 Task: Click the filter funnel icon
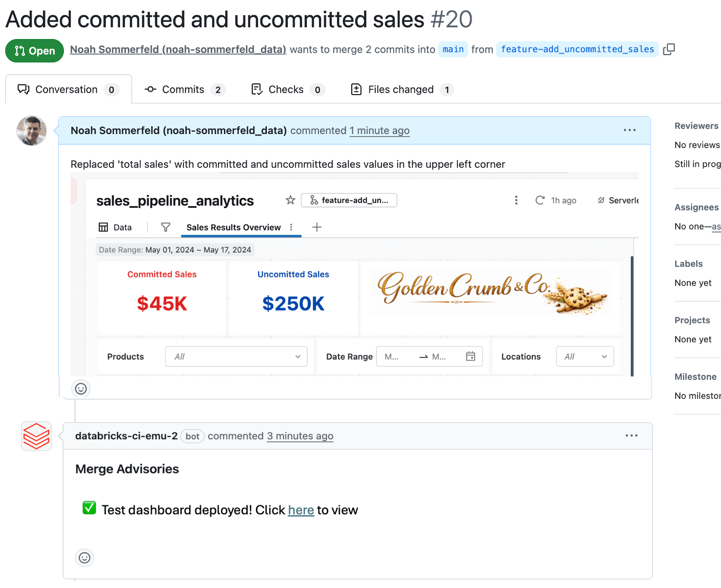click(165, 227)
